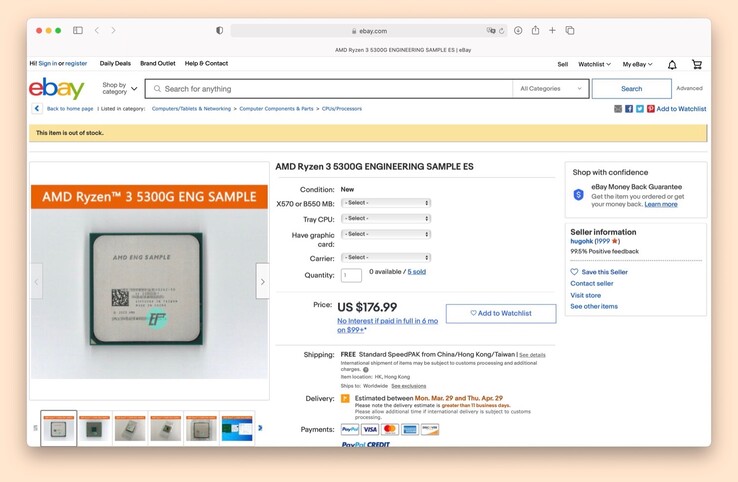This screenshot has height=482, width=738.
Task: Go forward with Safari forward arrow
Action: coord(113,31)
